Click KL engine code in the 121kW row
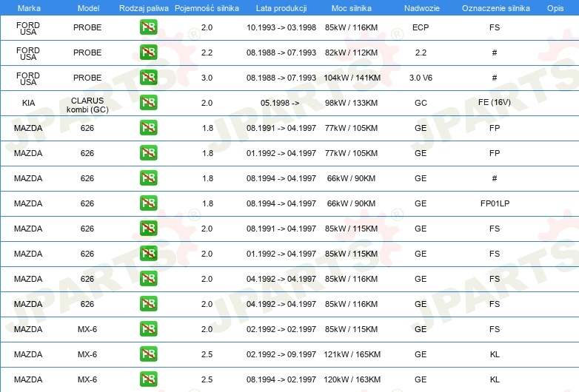This screenshot has height=392, width=579. click(495, 354)
